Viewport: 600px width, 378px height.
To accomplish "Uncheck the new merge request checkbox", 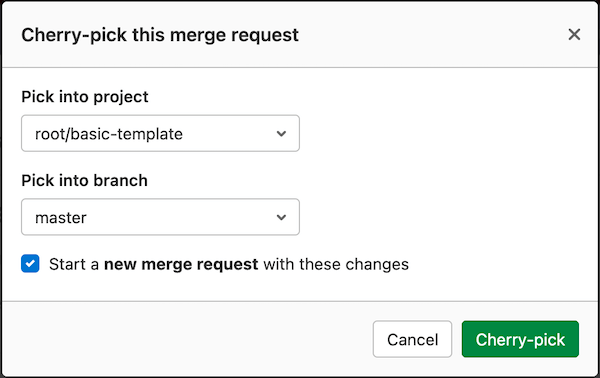I will (x=30, y=264).
